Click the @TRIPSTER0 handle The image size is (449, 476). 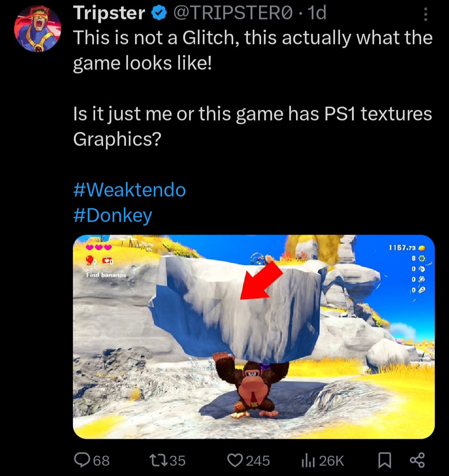pyautogui.click(x=233, y=13)
